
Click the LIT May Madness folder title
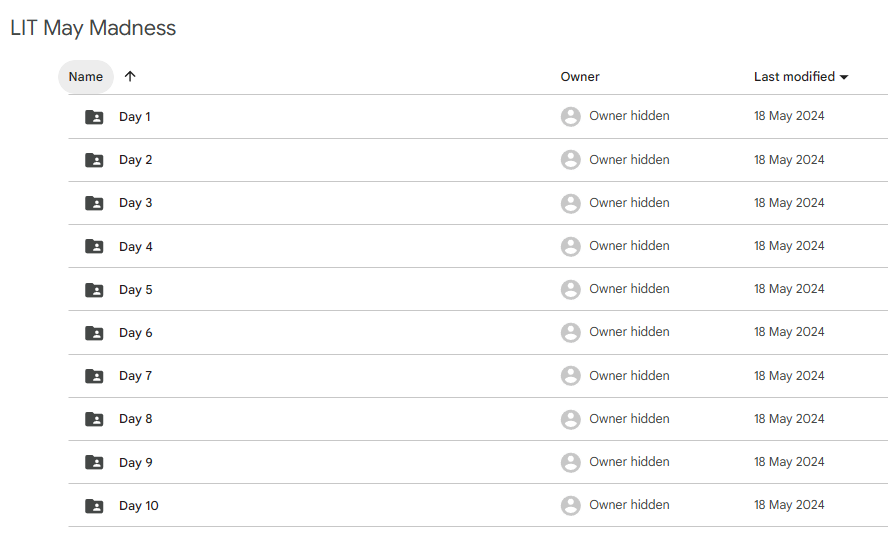[x=93, y=28]
